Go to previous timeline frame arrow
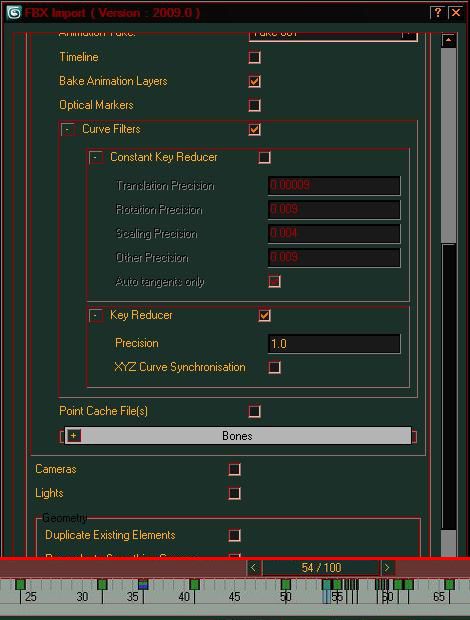The height and width of the screenshot is (620, 470). point(253,568)
